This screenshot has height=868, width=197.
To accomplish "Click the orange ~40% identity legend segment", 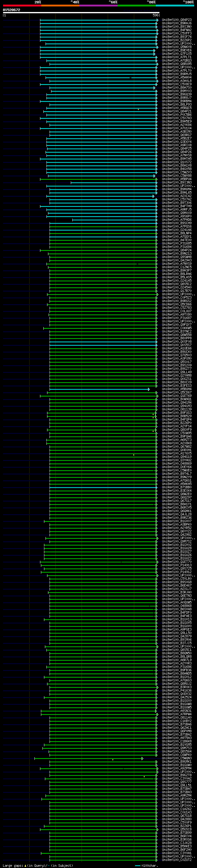I will coord(60,6).
